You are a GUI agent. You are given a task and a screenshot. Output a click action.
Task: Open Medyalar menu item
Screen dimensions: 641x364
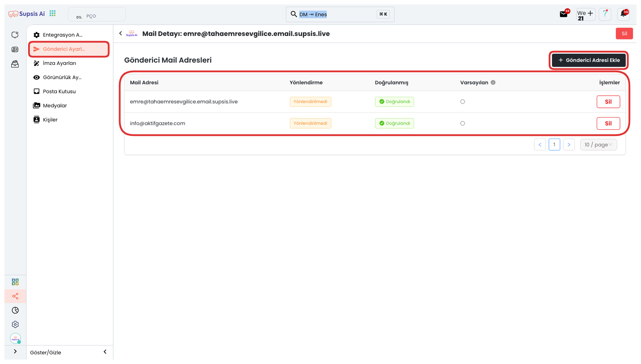click(69, 105)
